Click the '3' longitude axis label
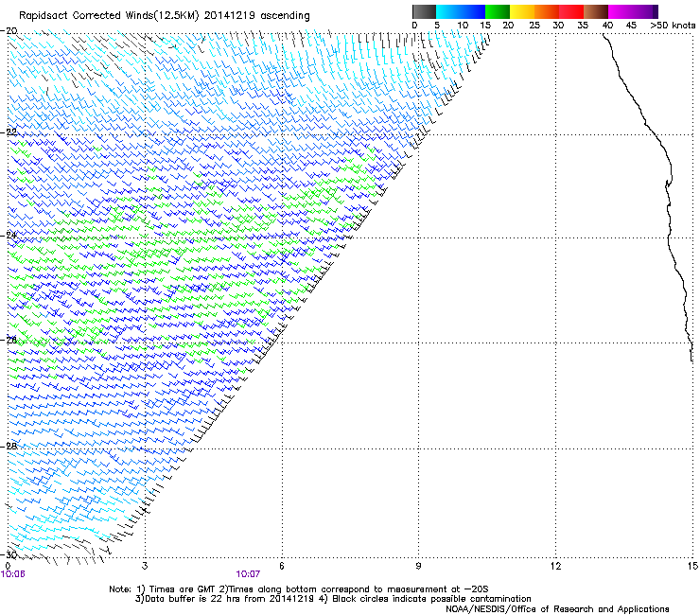This screenshot has height=615, width=700. [145, 566]
